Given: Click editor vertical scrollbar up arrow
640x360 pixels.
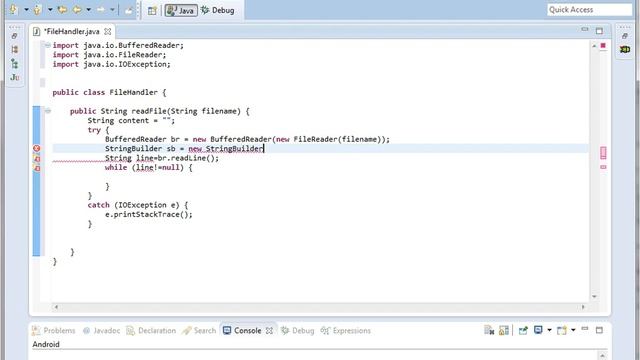Looking at the screenshot, I should click(x=594, y=46).
